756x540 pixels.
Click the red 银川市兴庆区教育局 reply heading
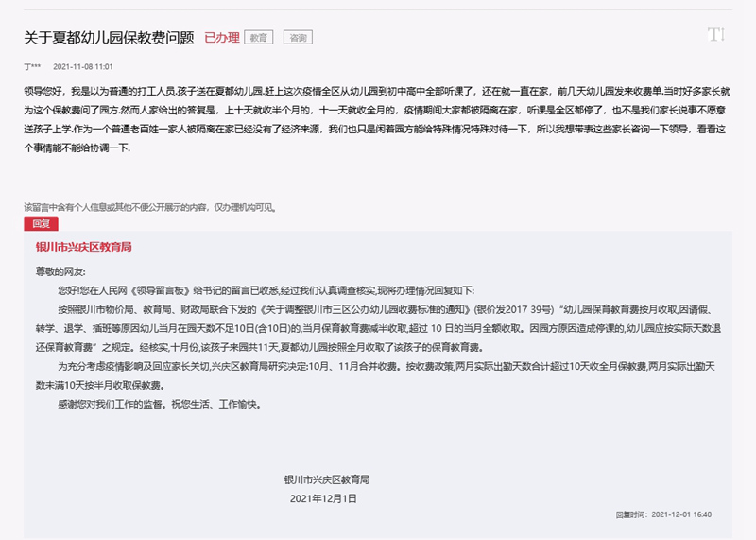[x=83, y=246]
